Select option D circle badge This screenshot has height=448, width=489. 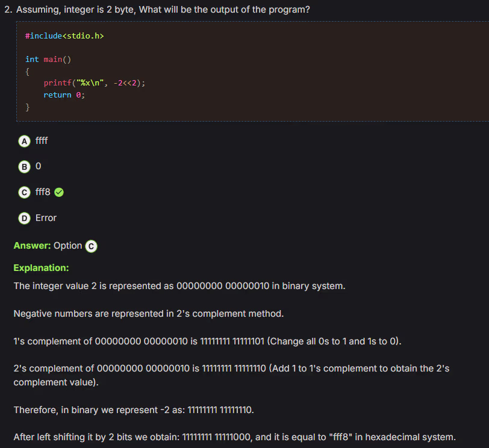coord(24,218)
